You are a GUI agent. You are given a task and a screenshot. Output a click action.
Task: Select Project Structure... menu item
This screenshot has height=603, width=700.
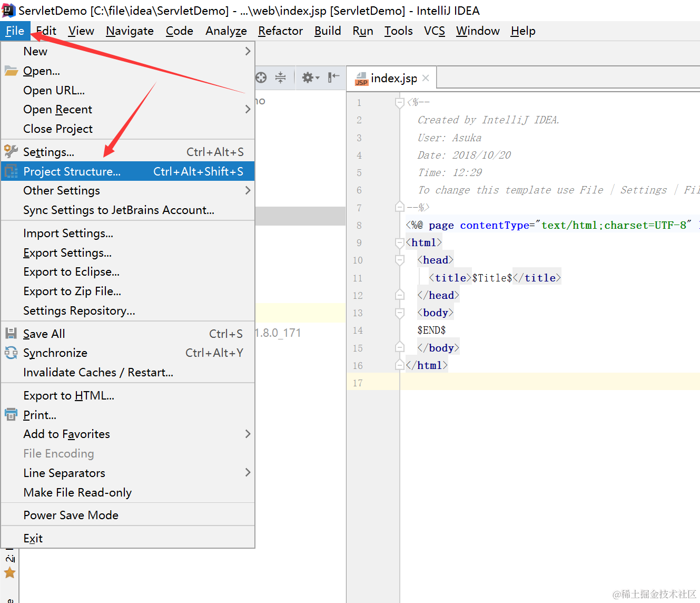click(x=128, y=171)
